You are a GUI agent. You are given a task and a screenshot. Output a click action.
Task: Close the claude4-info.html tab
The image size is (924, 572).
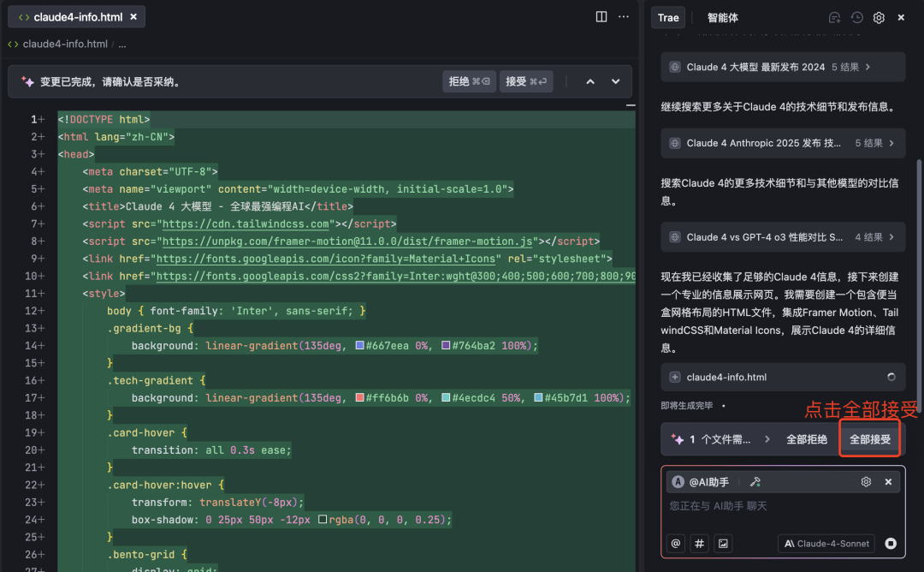click(x=133, y=16)
